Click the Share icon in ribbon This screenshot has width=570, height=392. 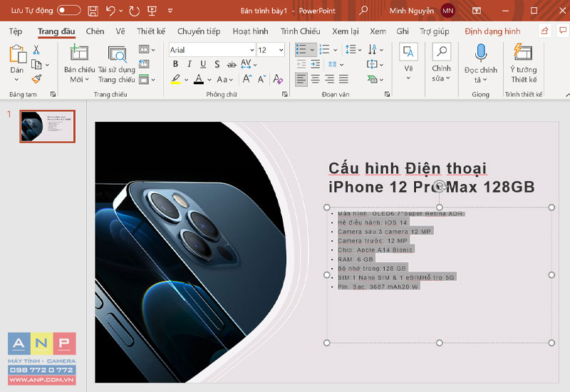pyautogui.click(x=544, y=31)
